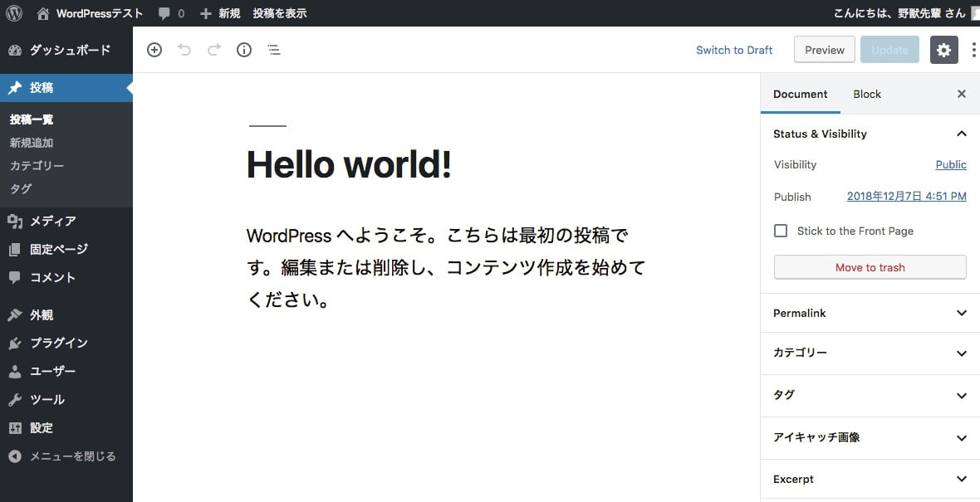This screenshot has width=980, height=502.
Task: Click the Update button
Action: pos(889,50)
